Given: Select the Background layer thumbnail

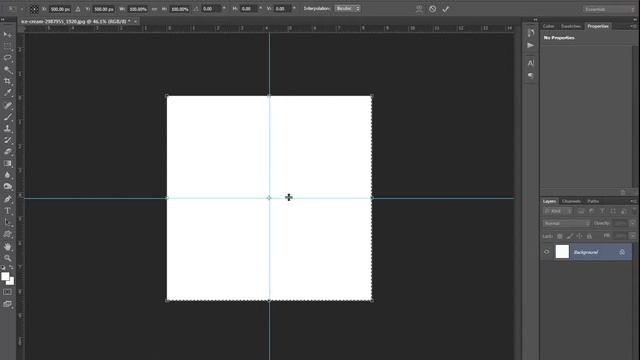Looking at the screenshot, I should click(562, 252).
